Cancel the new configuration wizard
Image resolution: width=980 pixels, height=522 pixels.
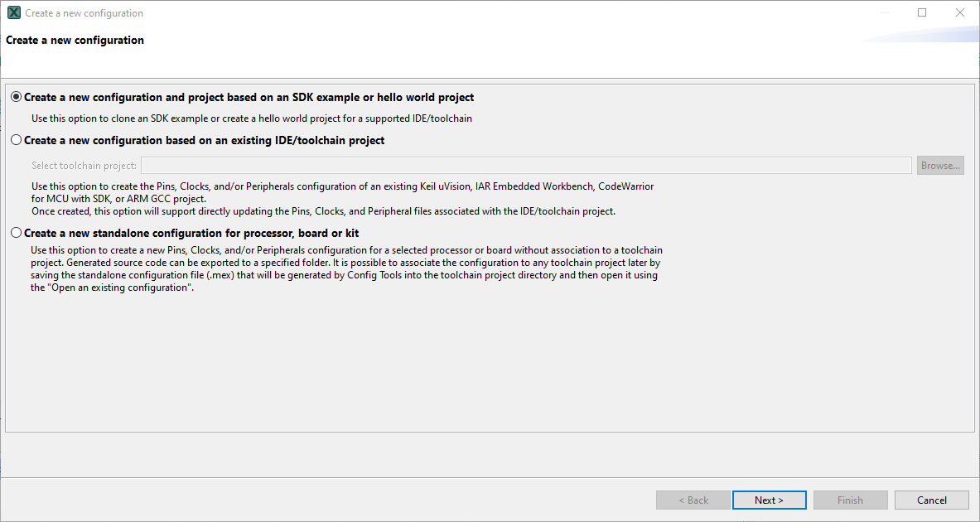[932, 500]
